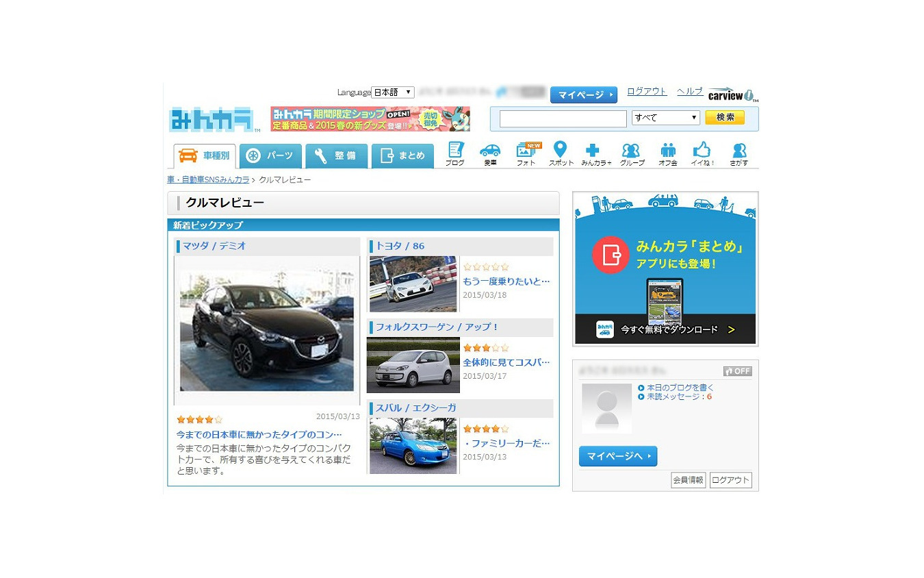924x578 pixels.
Task: Open the マツダ / デミオ heading link
Action: coord(214,246)
